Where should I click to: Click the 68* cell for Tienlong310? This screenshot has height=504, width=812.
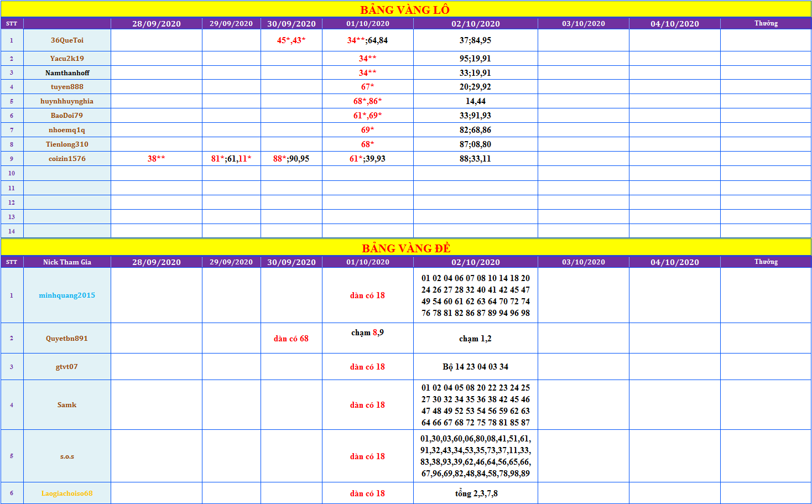point(368,144)
